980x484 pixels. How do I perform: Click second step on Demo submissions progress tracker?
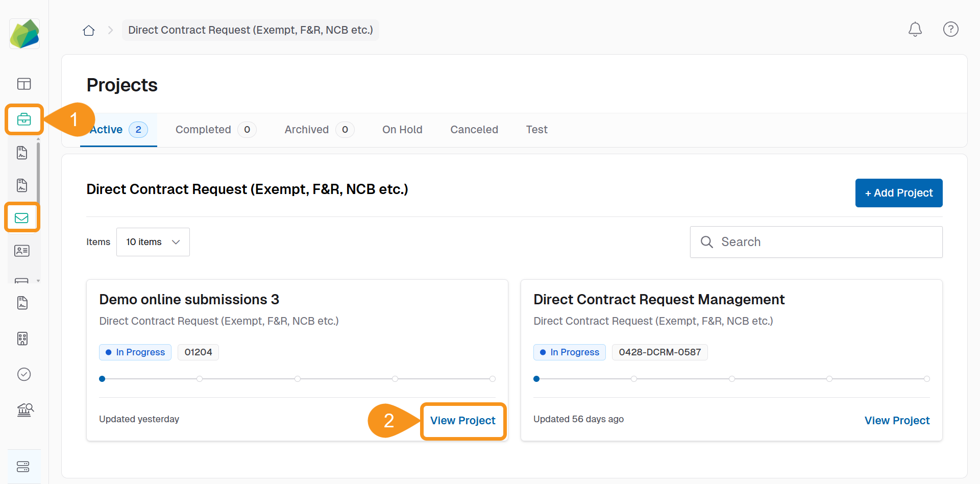[200, 379]
